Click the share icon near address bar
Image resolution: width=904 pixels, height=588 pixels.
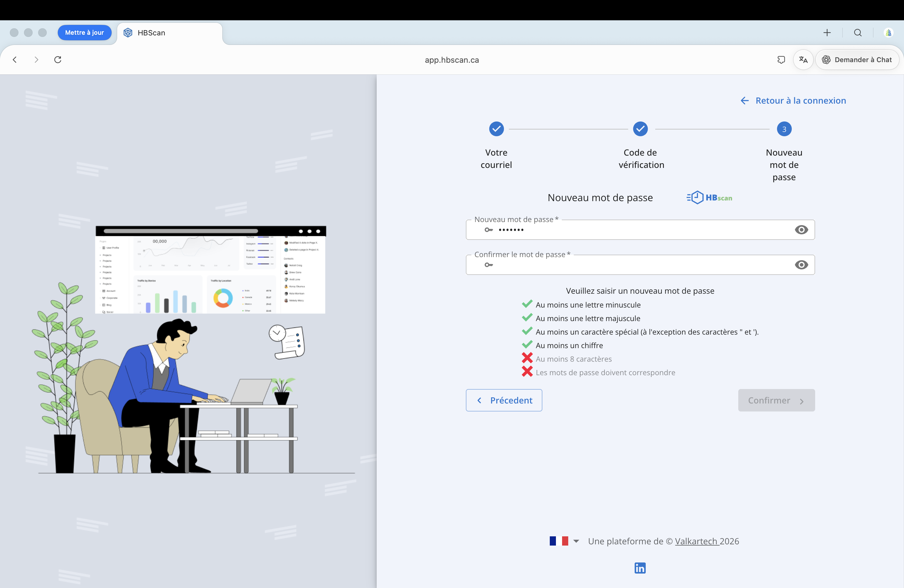coord(781,60)
